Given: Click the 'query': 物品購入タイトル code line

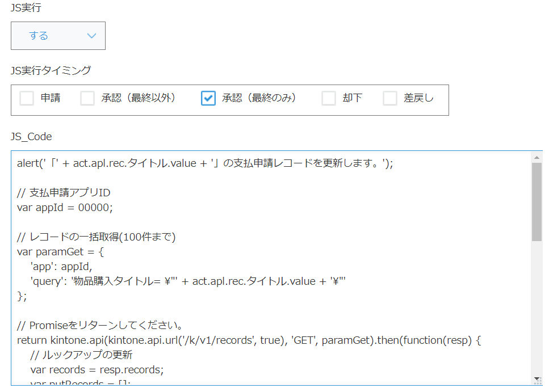Looking at the screenshot, I should click(x=187, y=281).
